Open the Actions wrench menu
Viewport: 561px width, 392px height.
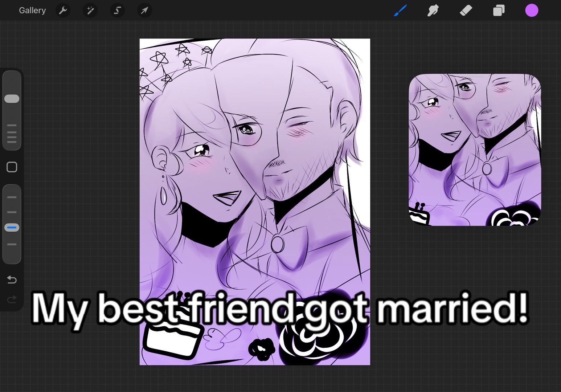tap(63, 11)
